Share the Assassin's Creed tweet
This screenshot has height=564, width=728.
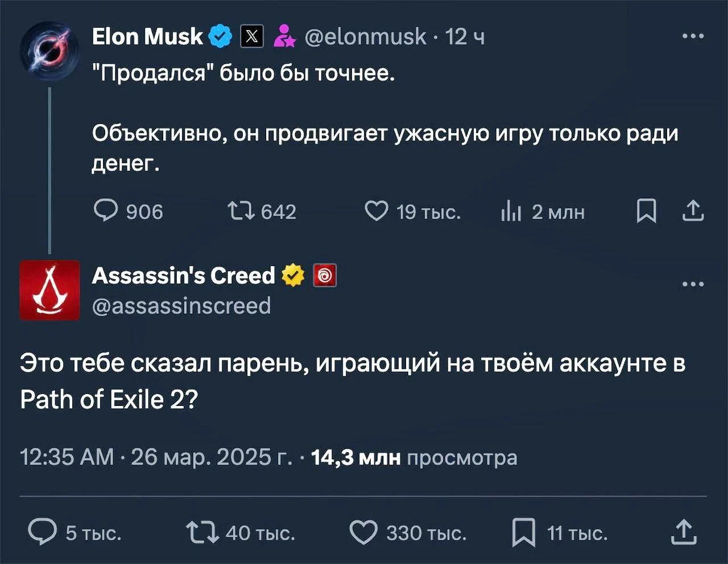tap(683, 532)
